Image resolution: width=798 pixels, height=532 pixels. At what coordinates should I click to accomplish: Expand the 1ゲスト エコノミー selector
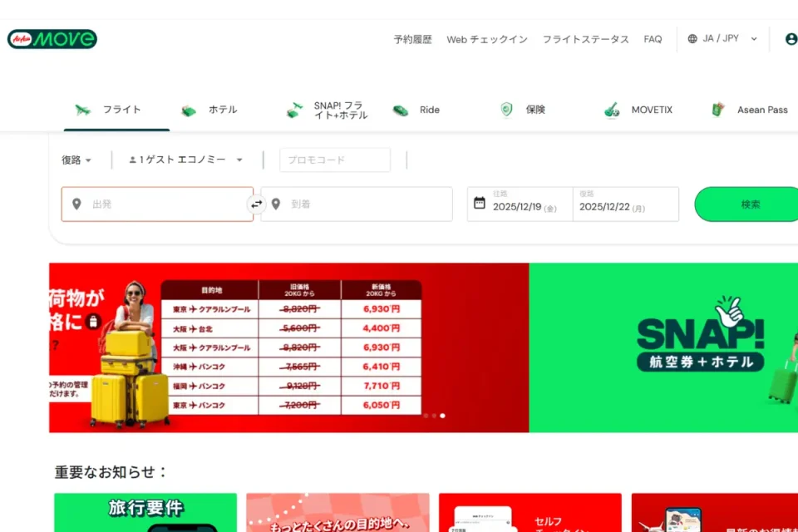[184, 160]
